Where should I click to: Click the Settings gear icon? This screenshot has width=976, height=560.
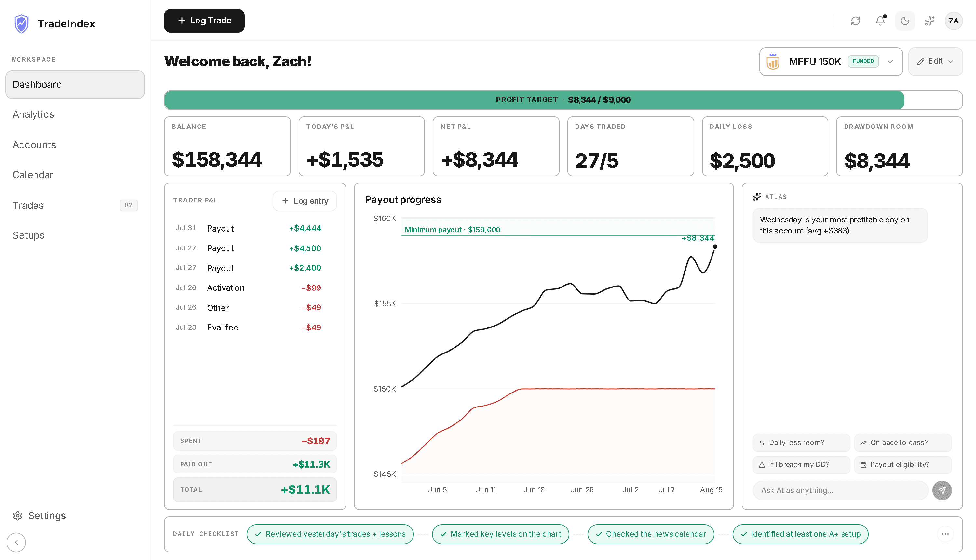(17, 516)
